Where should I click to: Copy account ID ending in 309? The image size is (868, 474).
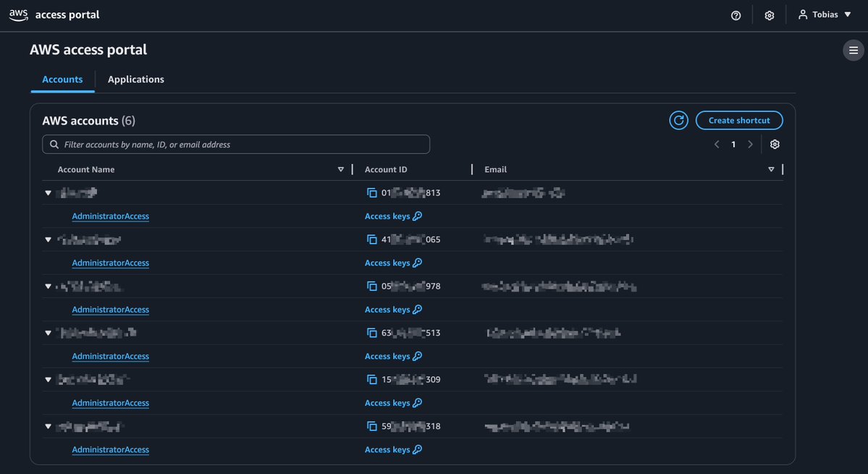[372, 379]
